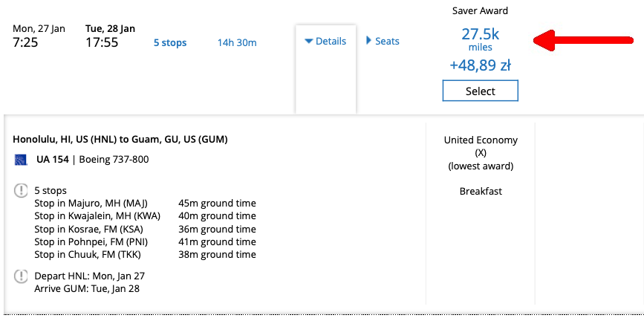Click the info icon beside Depart HNL
This screenshot has width=644, height=318.
click(x=21, y=276)
